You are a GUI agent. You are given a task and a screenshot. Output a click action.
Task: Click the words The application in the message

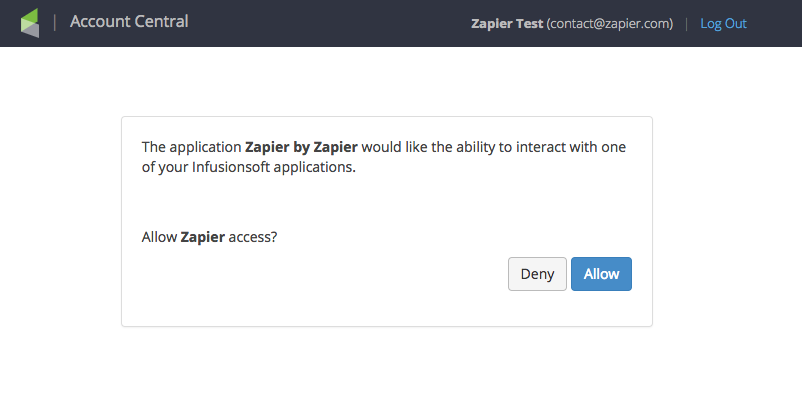[x=191, y=147]
